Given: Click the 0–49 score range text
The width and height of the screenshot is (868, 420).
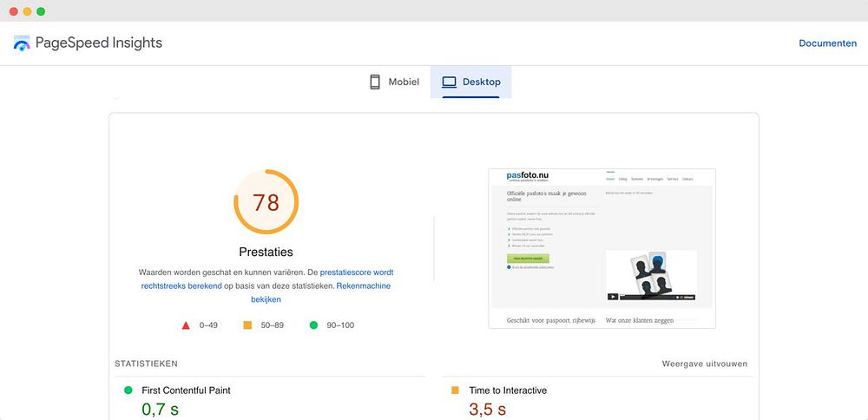Looking at the screenshot, I should point(208,325).
